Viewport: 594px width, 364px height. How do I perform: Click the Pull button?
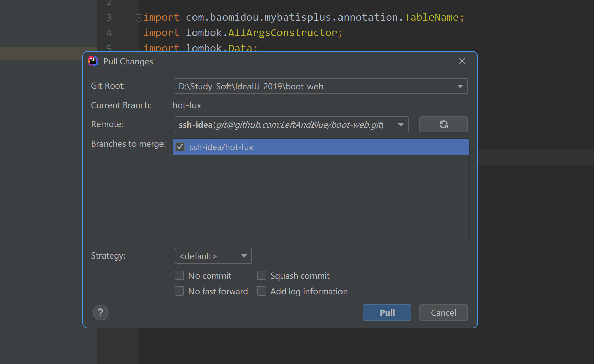[387, 312]
